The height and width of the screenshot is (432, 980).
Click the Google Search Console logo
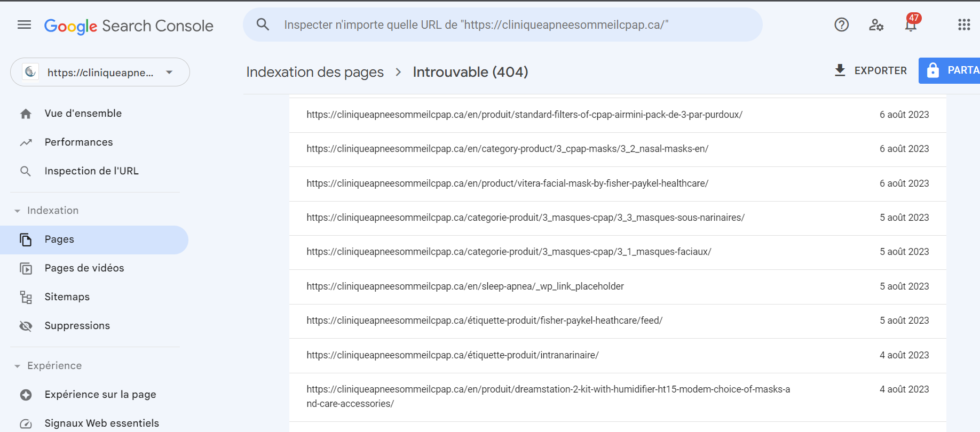(129, 26)
